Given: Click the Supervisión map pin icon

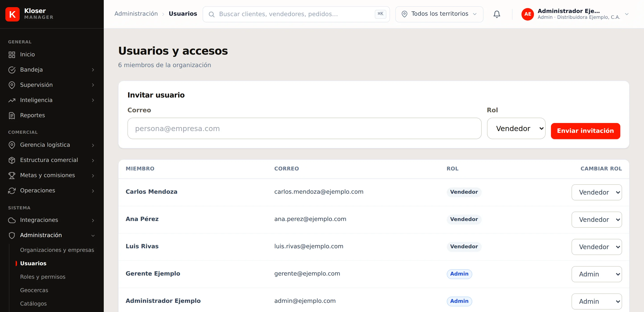Looking at the screenshot, I should pyautogui.click(x=12, y=85).
